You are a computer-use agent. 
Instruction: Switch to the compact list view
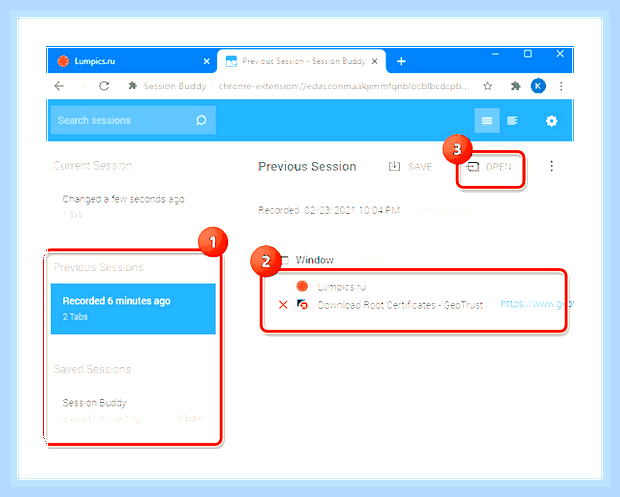click(x=487, y=121)
